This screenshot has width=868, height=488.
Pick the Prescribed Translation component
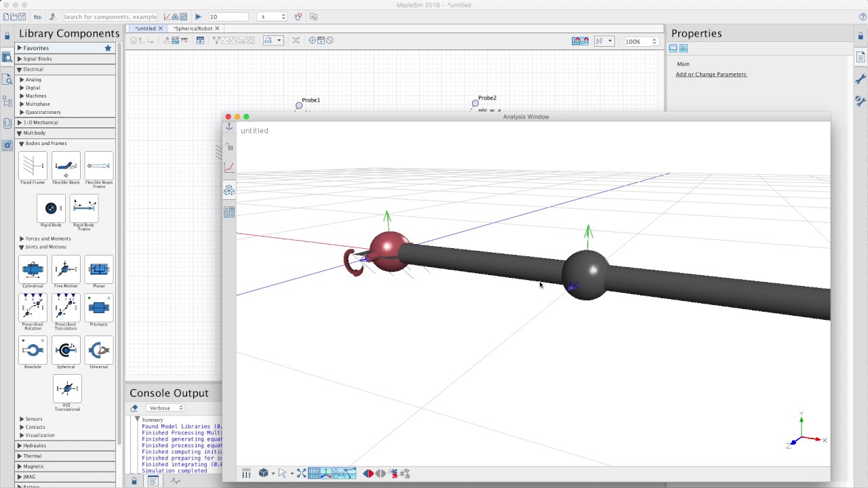[66, 307]
